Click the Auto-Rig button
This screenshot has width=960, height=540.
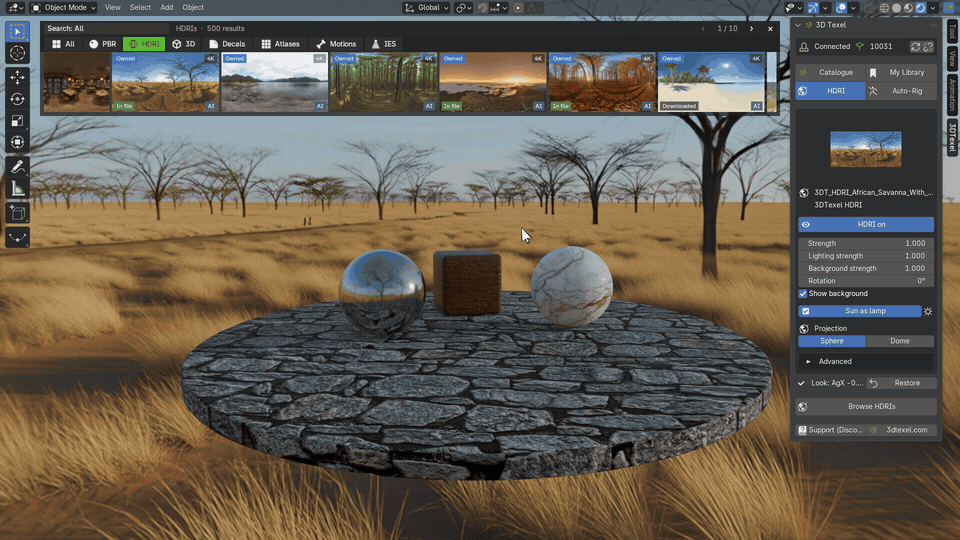pos(901,91)
